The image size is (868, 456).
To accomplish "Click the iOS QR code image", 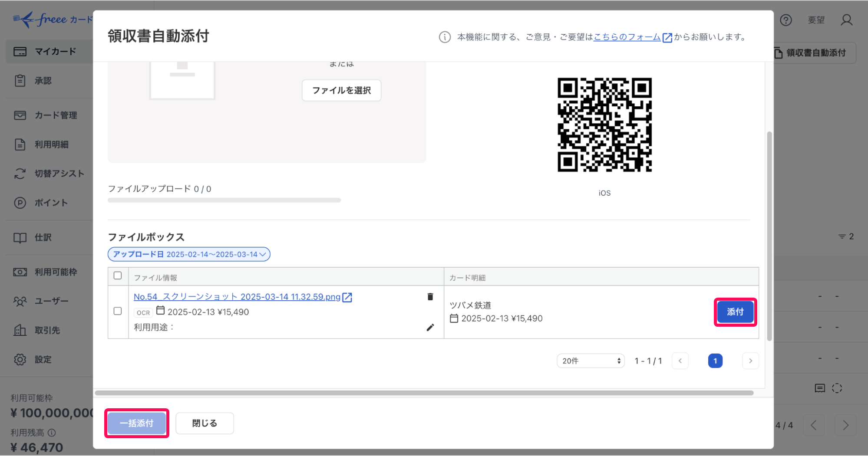I will [x=604, y=125].
